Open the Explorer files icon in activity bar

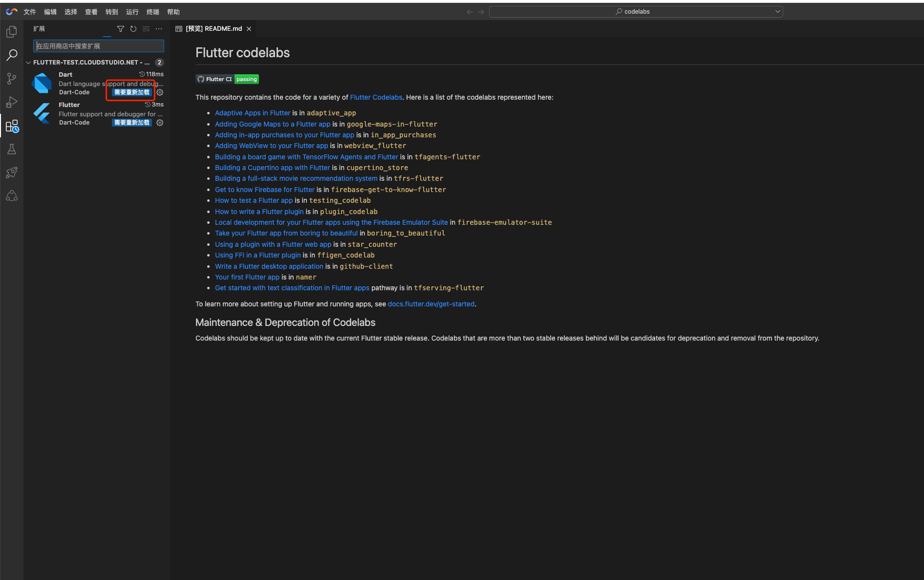[12, 32]
